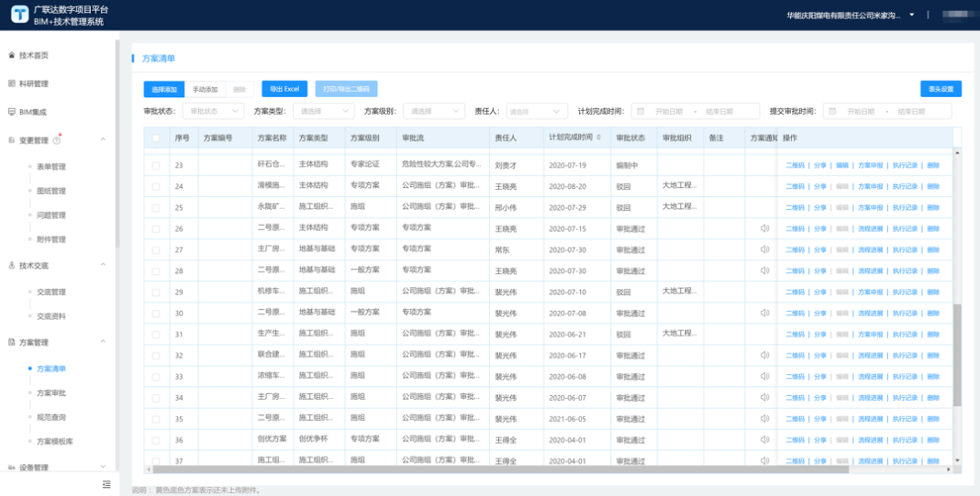
Task: Click the 表头设置 button
Action: click(x=941, y=89)
